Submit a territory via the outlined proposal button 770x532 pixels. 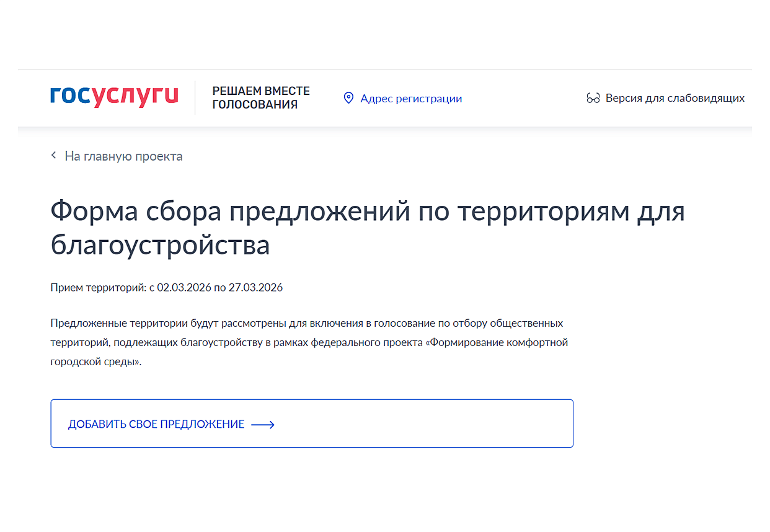click(x=311, y=423)
